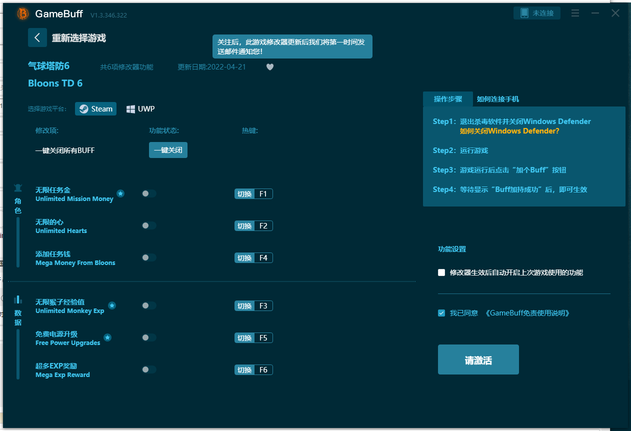
Task: Click the one-key close all BUFF button
Action: pyautogui.click(x=168, y=150)
